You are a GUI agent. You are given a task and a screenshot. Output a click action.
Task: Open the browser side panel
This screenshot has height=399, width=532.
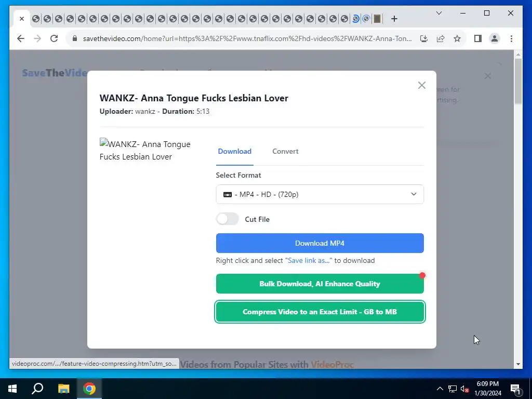point(478,38)
